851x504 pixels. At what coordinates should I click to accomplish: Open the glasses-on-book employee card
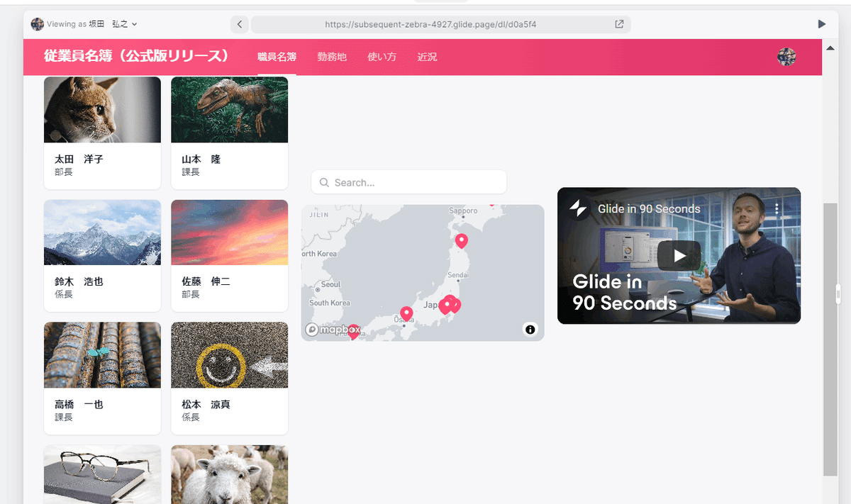coord(102,474)
